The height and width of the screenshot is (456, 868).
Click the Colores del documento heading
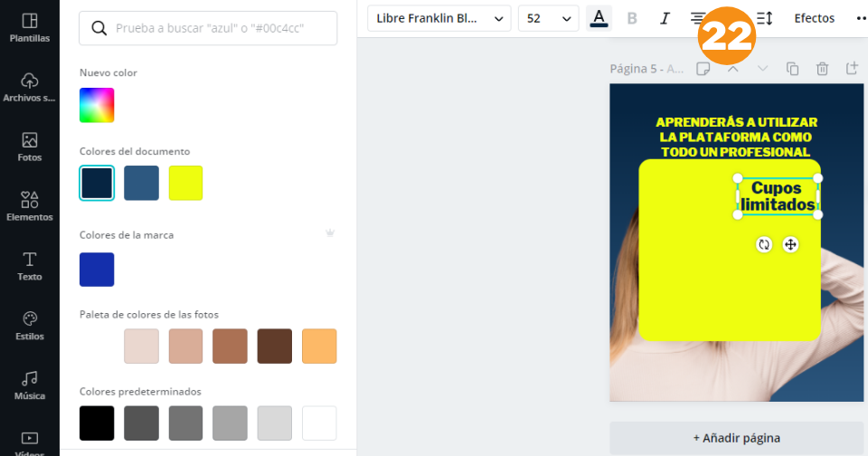coord(135,151)
